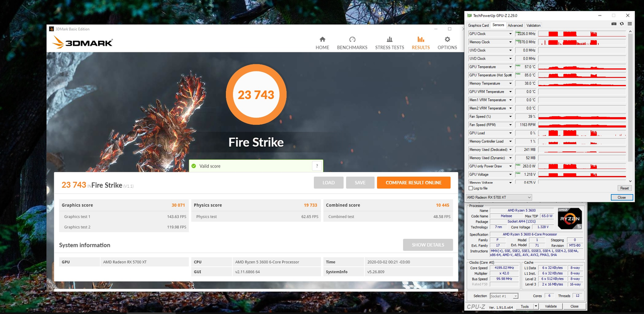Screen dimensions: 644x314
Task: Click the GPU Temperature history graph
Action: 582,67
